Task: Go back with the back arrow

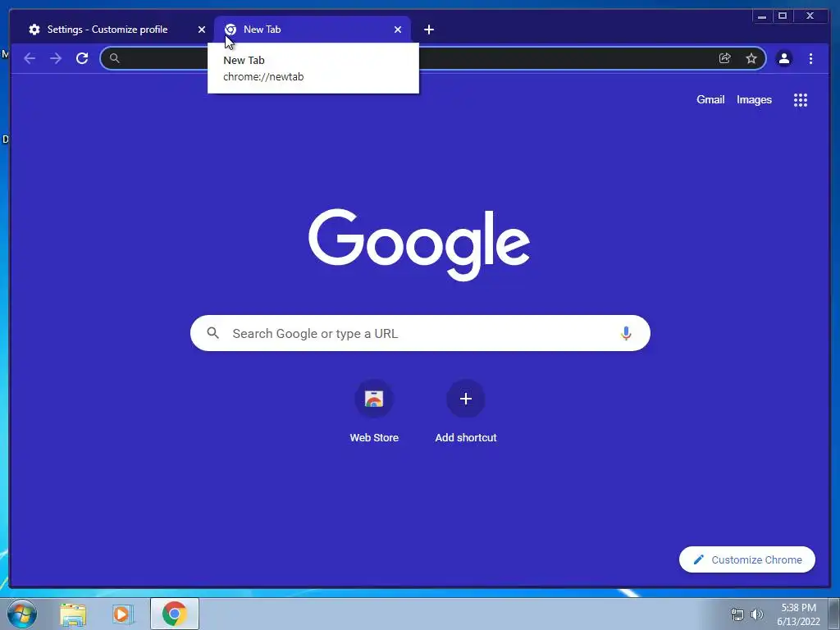Action: click(30, 58)
